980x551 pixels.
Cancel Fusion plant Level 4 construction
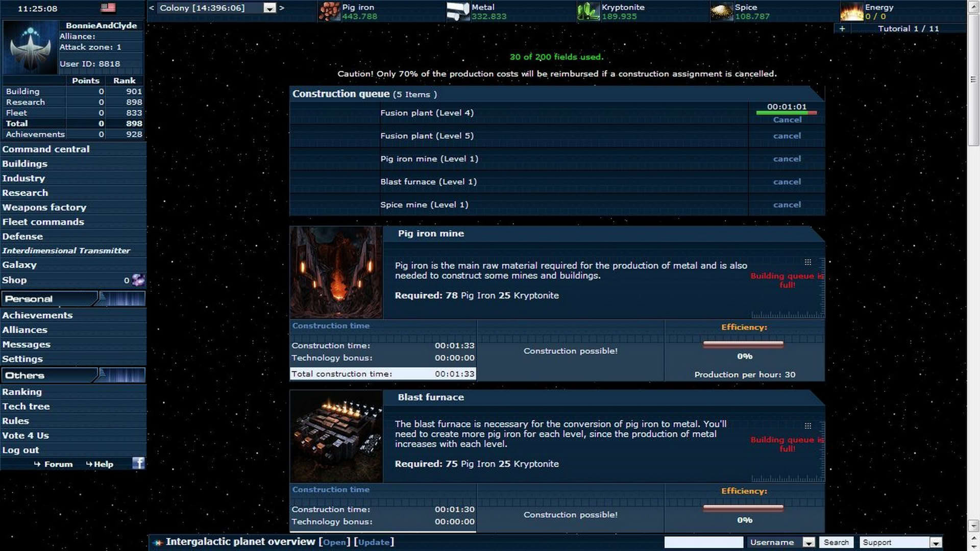(x=787, y=120)
